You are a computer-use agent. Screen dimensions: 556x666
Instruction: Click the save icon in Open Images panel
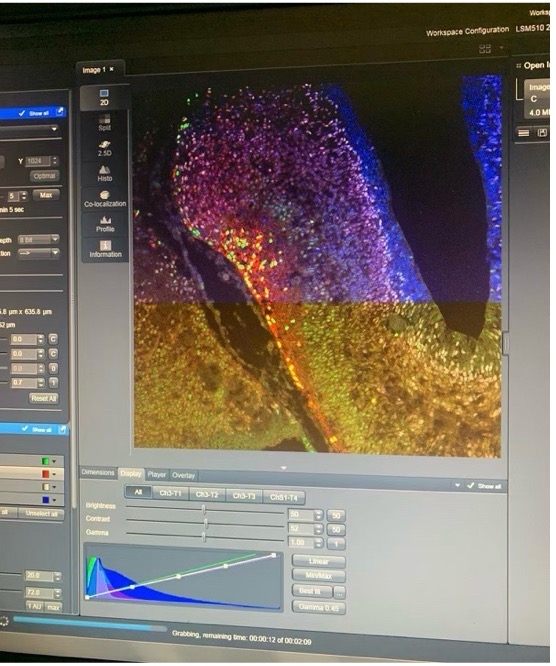(x=542, y=133)
